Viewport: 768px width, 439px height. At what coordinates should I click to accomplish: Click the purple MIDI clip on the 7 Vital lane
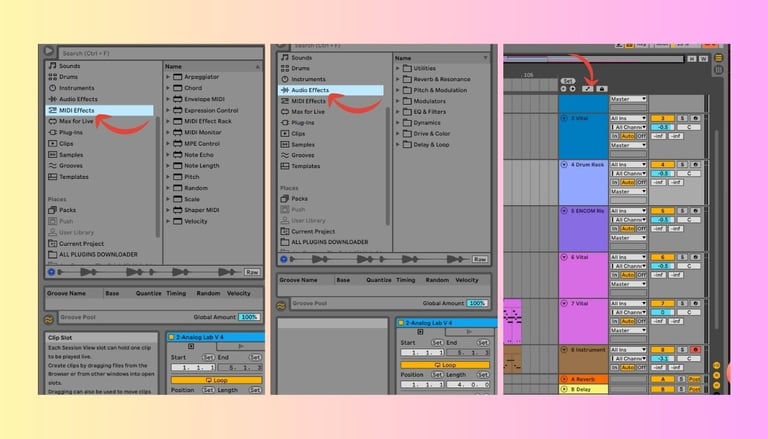(x=512, y=321)
